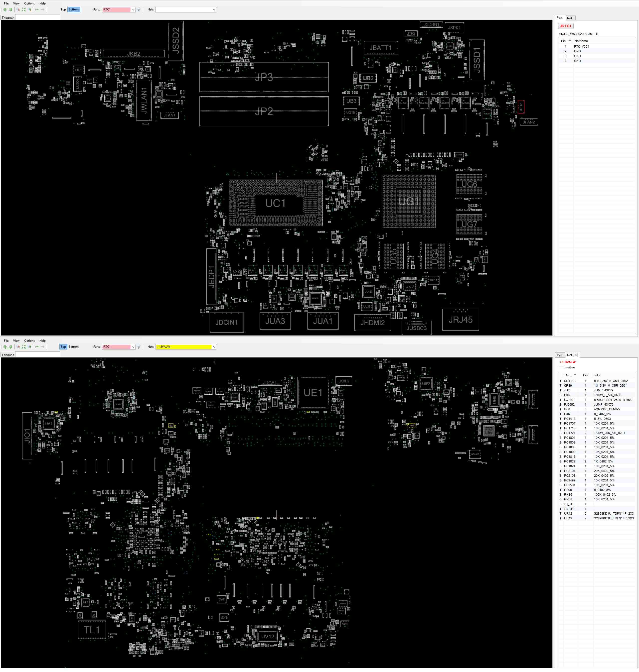Screen dimensions: 639x672
Task: Select UR12 pin 6 row in net list
Action: click(596, 513)
